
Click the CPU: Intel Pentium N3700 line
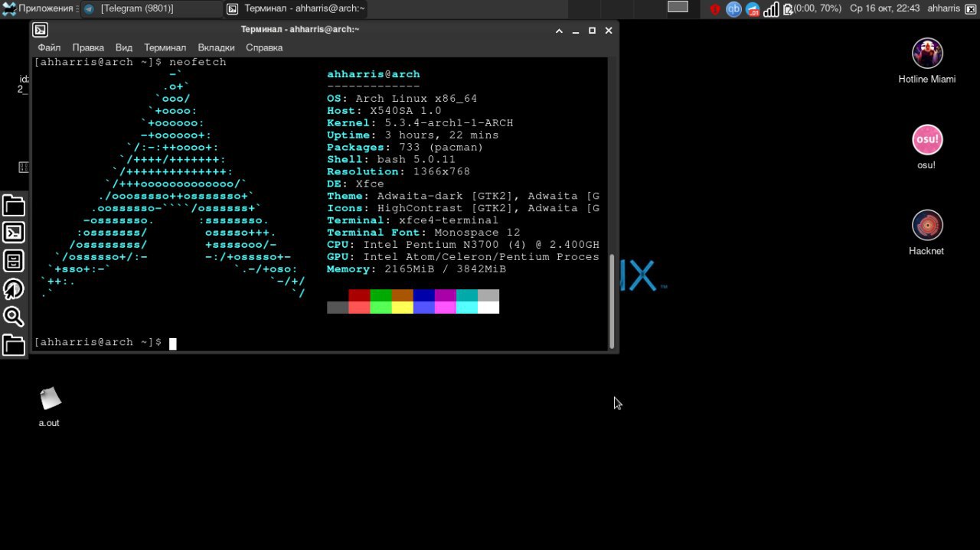point(463,246)
